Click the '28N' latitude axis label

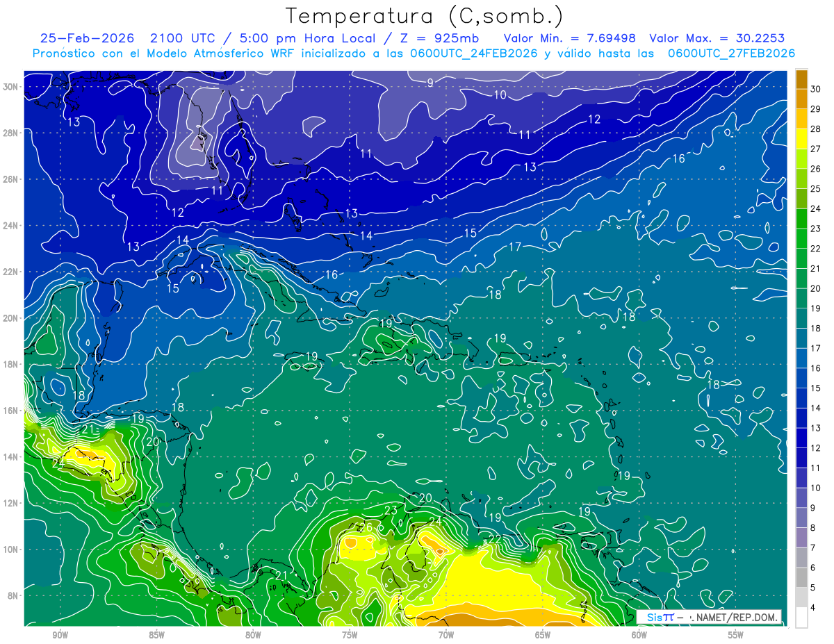click(11, 133)
